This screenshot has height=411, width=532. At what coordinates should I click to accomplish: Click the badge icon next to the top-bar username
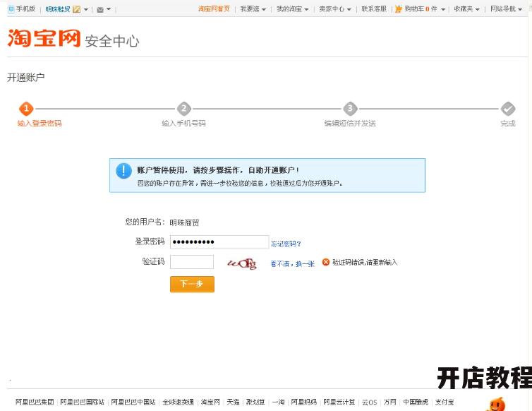pos(77,9)
